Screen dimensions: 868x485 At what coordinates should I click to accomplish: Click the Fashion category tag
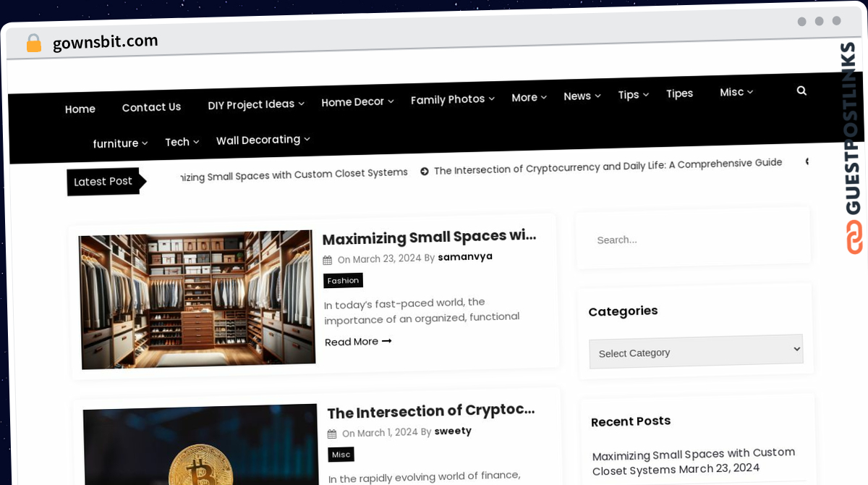click(x=343, y=280)
